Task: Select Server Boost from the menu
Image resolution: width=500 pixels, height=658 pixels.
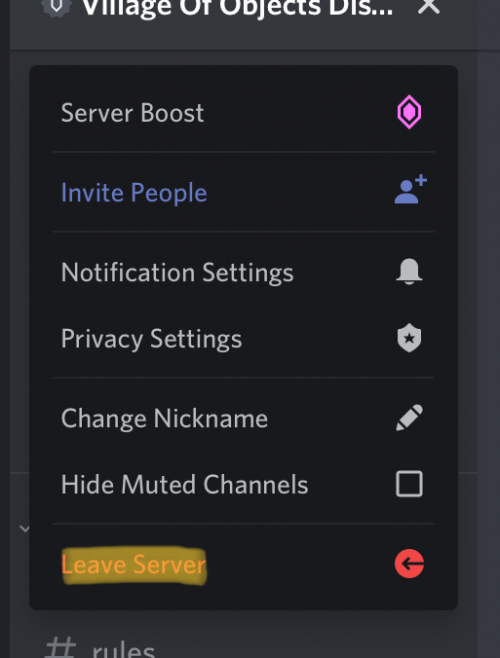Action: pyautogui.click(x=243, y=112)
